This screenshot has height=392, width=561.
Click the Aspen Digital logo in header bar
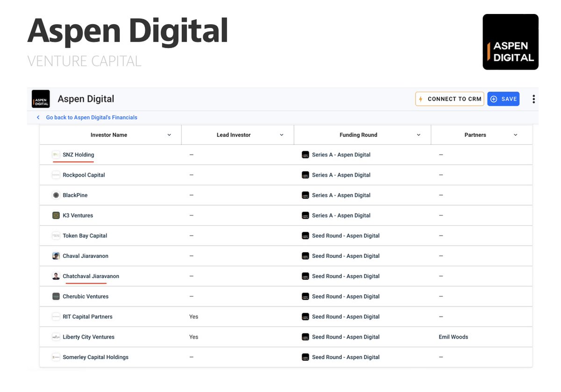click(41, 99)
